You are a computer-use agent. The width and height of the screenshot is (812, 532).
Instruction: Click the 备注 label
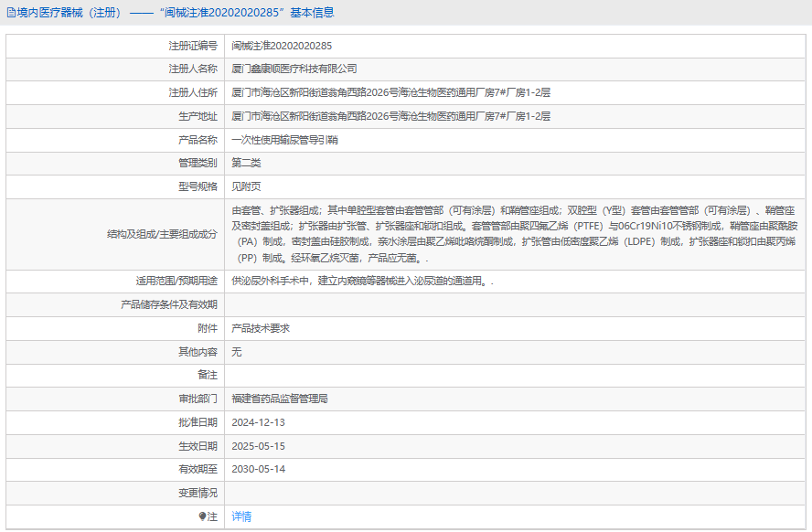click(x=208, y=375)
